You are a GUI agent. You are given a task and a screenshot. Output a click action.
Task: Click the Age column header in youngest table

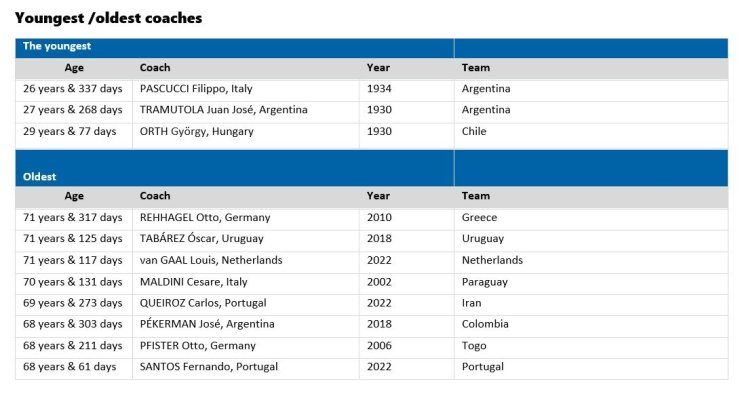[74, 67]
